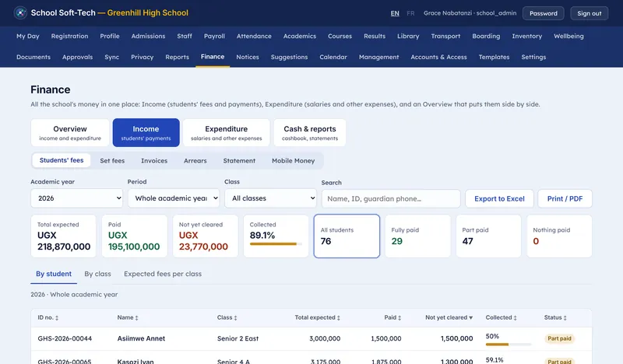The image size is (623, 364).
Task: Open the Payroll section
Action: [x=214, y=36]
